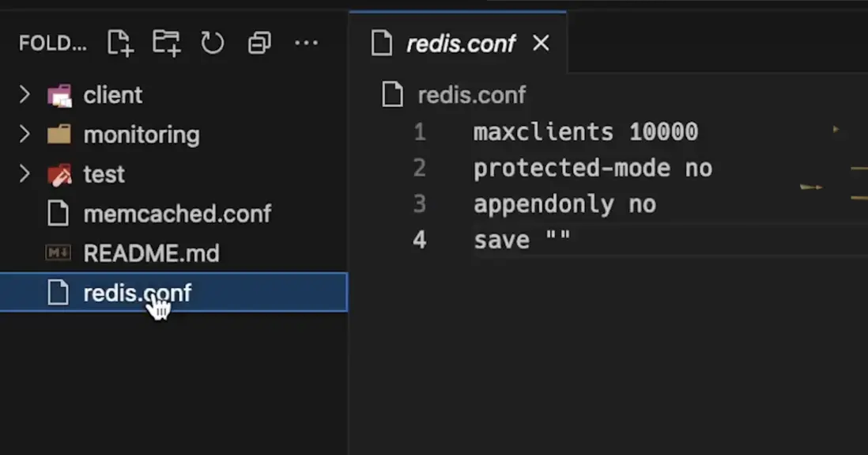Close the redis.conf tab
The image size is (868, 455).
[x=541, y=44]
